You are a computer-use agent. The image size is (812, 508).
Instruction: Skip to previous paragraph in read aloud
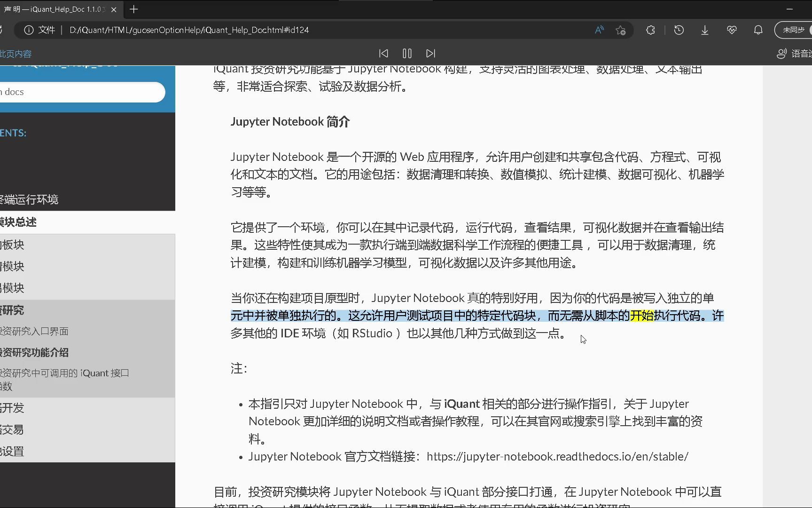pyautogui.click(x=383, y=54)
